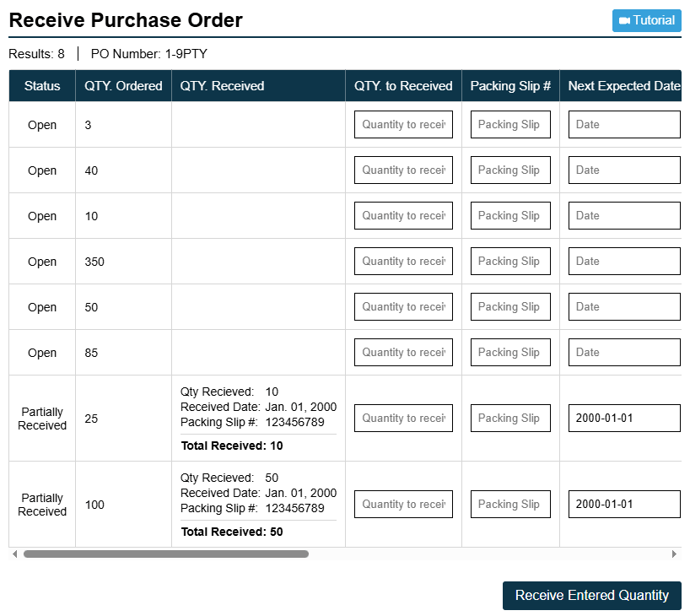Click the Receive Entered Quantity button
Image resolution: width=690 pixels, height=616 pixels.
tap(592, 595)
